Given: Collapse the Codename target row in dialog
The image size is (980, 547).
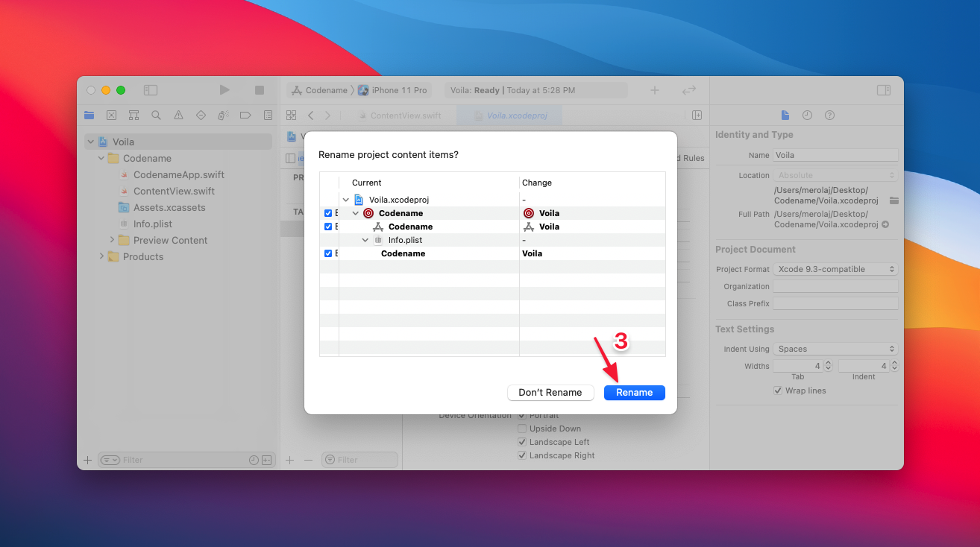Looking at the screenshot, I should [x=356, y=213].
